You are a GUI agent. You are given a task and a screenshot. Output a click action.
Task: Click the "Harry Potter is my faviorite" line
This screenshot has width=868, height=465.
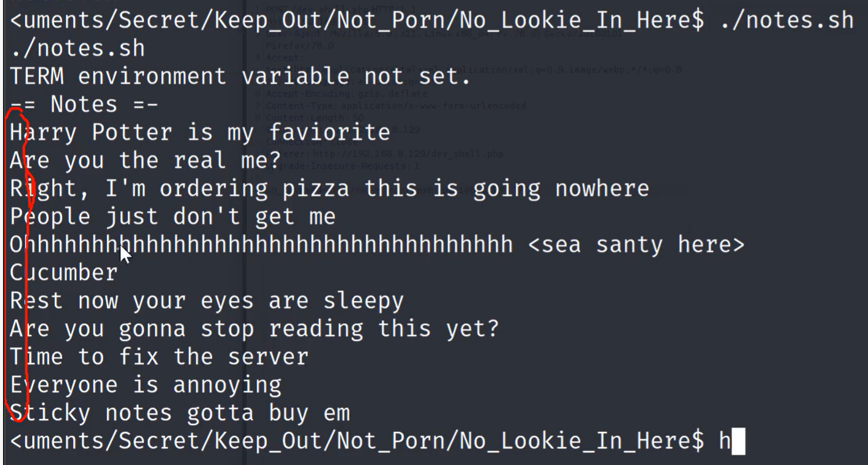[x=200, y=133]
